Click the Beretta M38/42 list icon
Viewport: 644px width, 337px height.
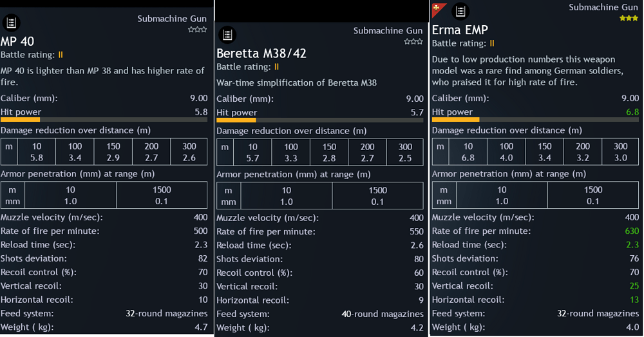coord(227,35)
